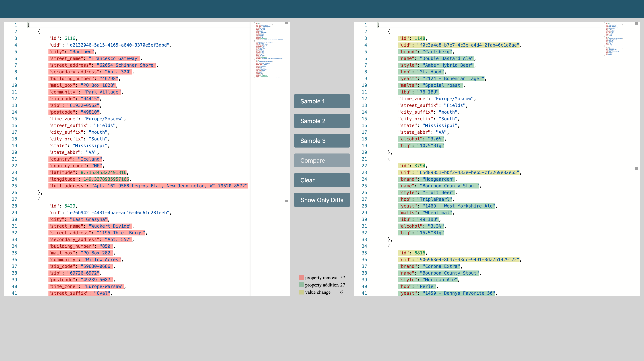This screenshot has width=644, height=361.
Task: Click "time_zone": "Europe/Warsaw" line
Action: coord(86,286)
